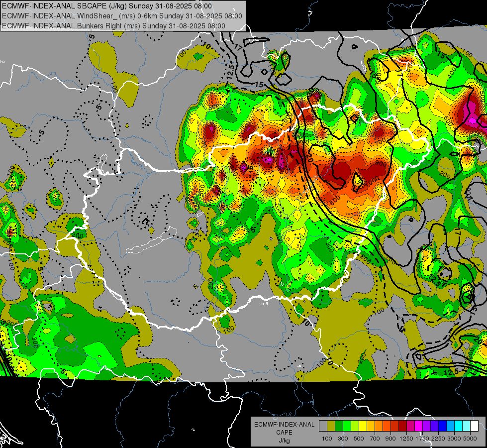Click the 3000 legend tick label
487x448 pixels.
tap(454, 439)
